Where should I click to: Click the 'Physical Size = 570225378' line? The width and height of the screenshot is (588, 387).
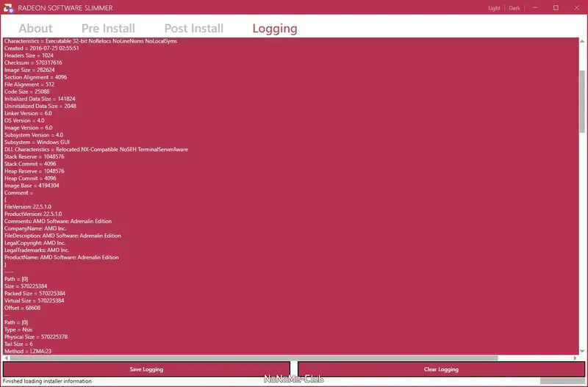(36, 337)
